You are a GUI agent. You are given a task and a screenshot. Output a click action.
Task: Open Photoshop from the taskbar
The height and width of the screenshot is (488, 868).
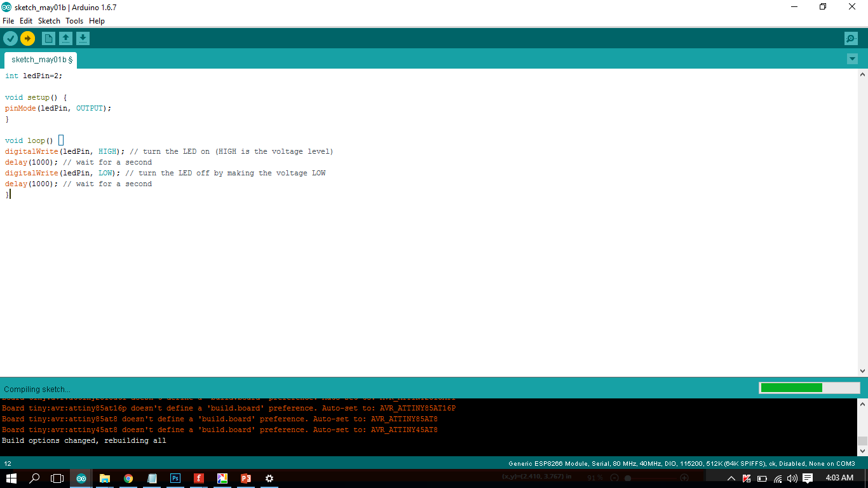[175, 478]
